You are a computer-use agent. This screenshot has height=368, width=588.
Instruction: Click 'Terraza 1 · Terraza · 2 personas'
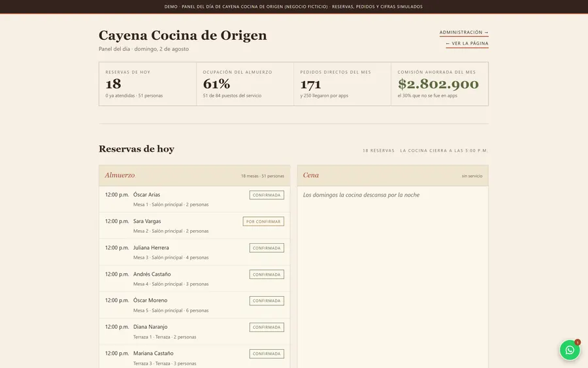(x=165, y=337)
